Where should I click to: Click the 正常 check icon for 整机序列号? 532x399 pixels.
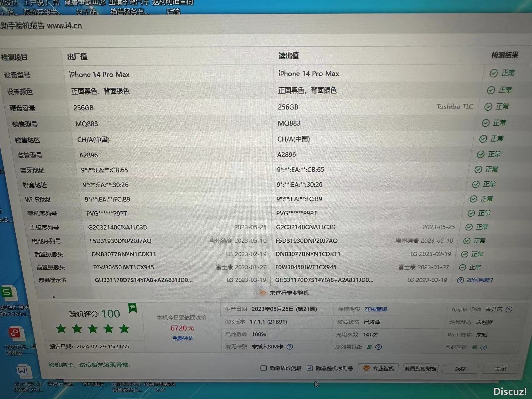[x=471, y=213]
